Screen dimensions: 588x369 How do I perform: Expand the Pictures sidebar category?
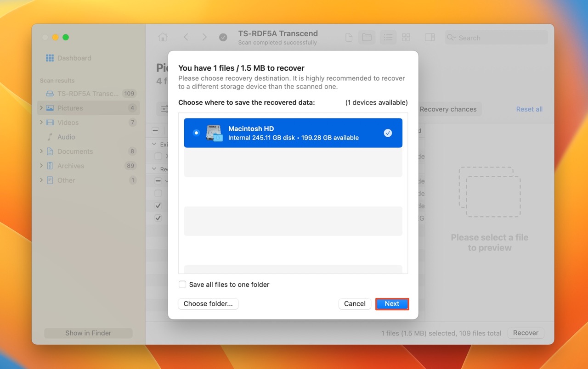[41, 108]
